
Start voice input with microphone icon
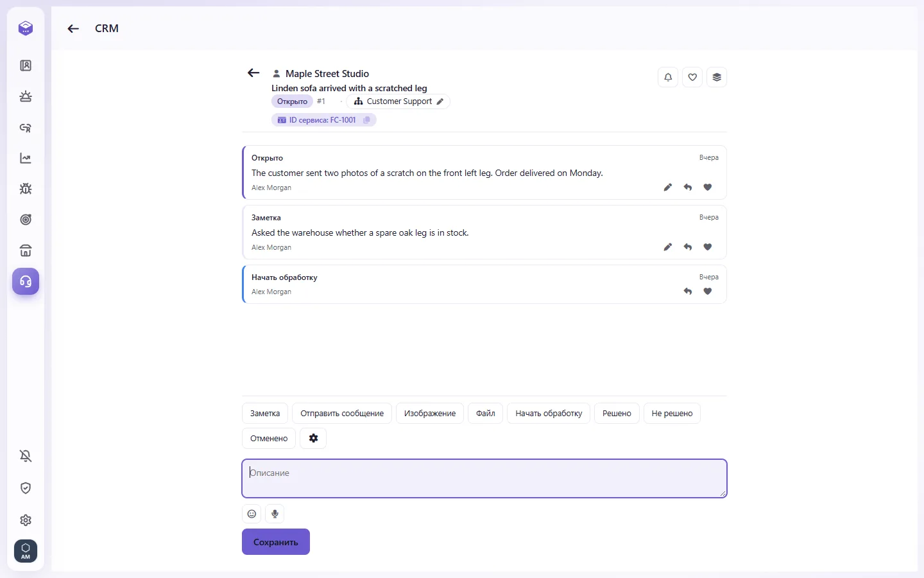275,514
